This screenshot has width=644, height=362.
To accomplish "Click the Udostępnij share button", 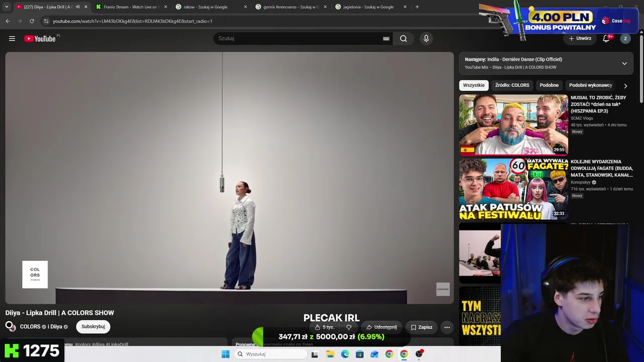I will click(381, 327).
